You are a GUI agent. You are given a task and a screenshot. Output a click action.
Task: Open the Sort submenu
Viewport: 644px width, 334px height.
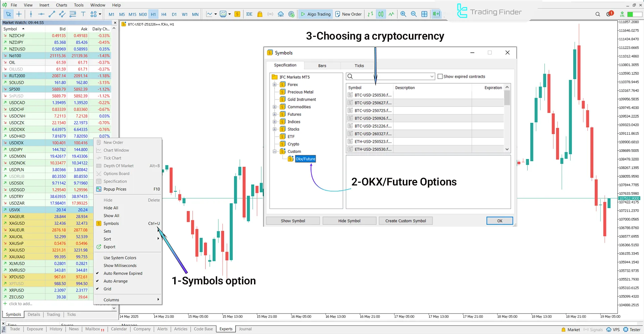pyautogui.click(x=107, y=239)
